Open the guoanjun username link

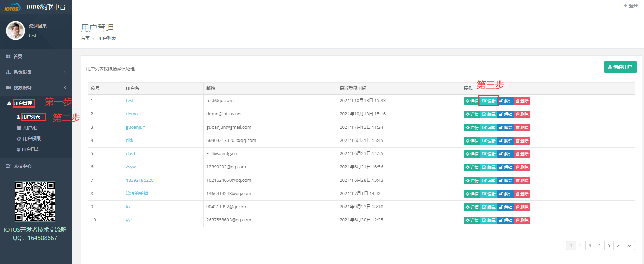tap(135, 127)
